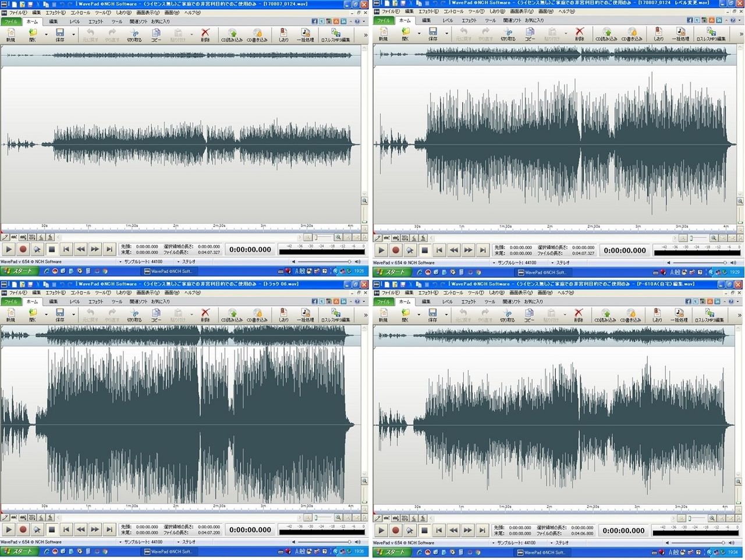Adjust the volume slider in トラック 06.wav status bar
This screenshot has width=745, height=560.
tap(325, 542)
